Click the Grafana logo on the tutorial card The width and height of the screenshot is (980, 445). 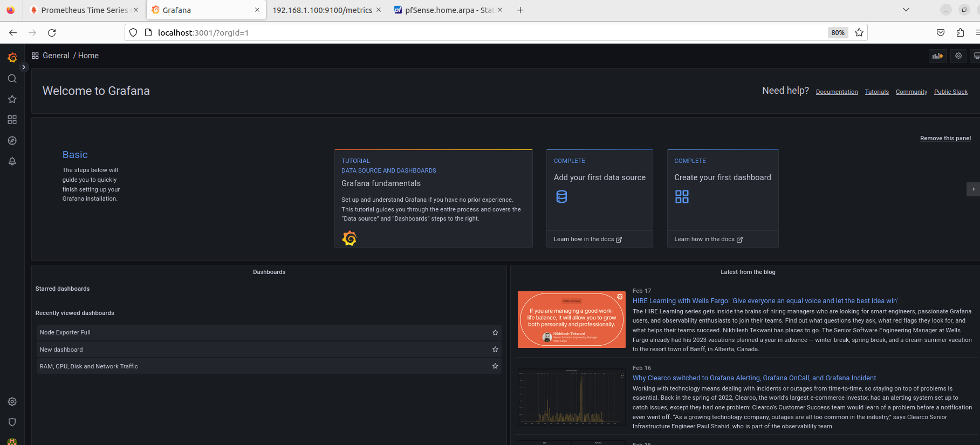coord(349,238)
